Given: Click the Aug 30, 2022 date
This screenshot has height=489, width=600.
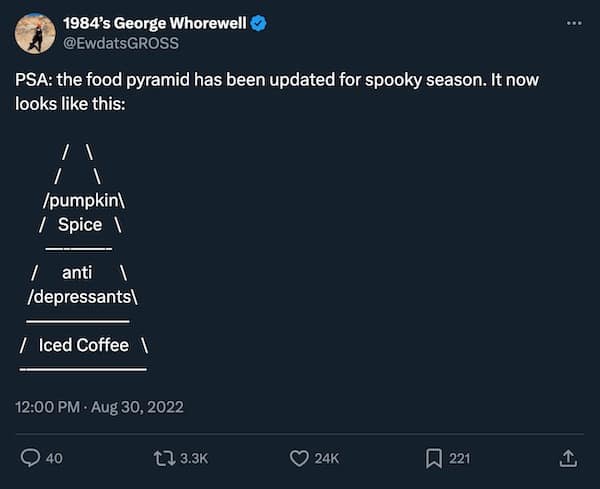Looking at the screenshot, I should tap(139, 406).
